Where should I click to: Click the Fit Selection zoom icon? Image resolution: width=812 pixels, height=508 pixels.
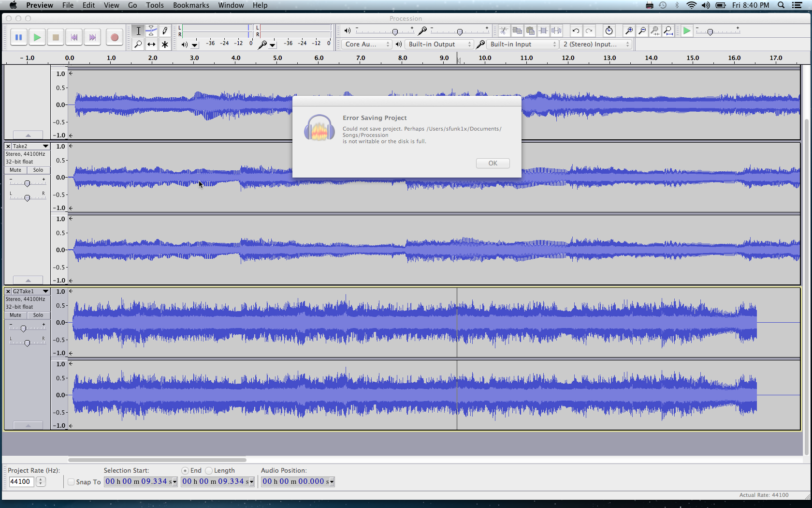pyautogui.click(x=655, y=31)
